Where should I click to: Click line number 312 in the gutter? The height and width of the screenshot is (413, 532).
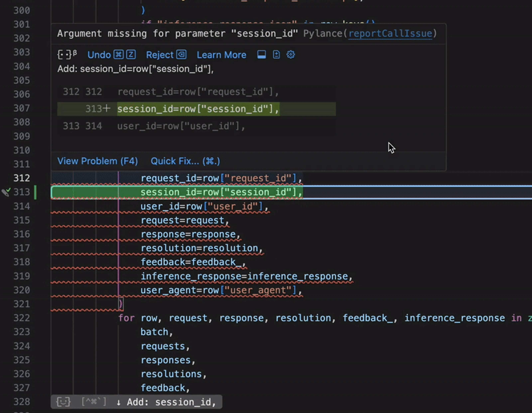tap(22, 178)
